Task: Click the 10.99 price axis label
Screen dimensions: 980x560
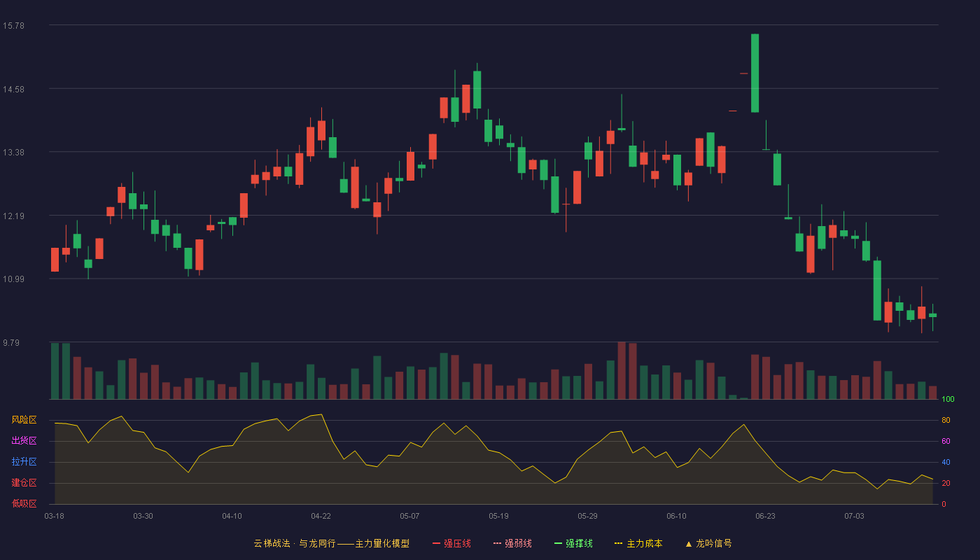Action: pos(13,279)
